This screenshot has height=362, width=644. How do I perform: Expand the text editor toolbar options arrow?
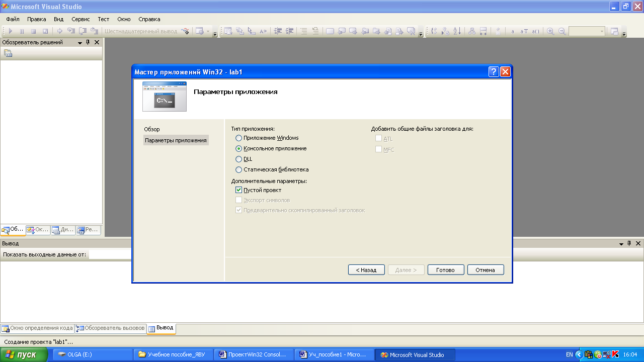421,34
